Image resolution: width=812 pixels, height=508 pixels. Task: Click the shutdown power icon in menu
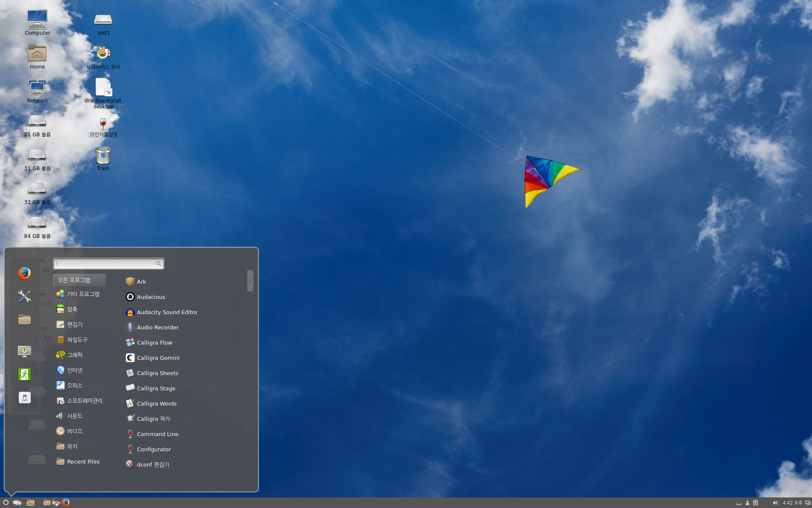(x=25, y=398)
